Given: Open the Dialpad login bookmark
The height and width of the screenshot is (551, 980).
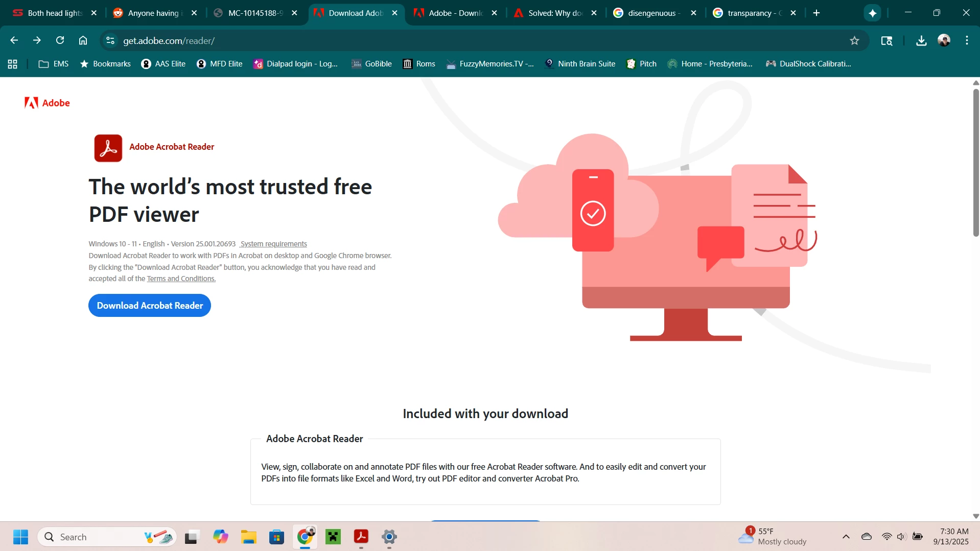Looking at the screenshot, I should click(296, 64).
